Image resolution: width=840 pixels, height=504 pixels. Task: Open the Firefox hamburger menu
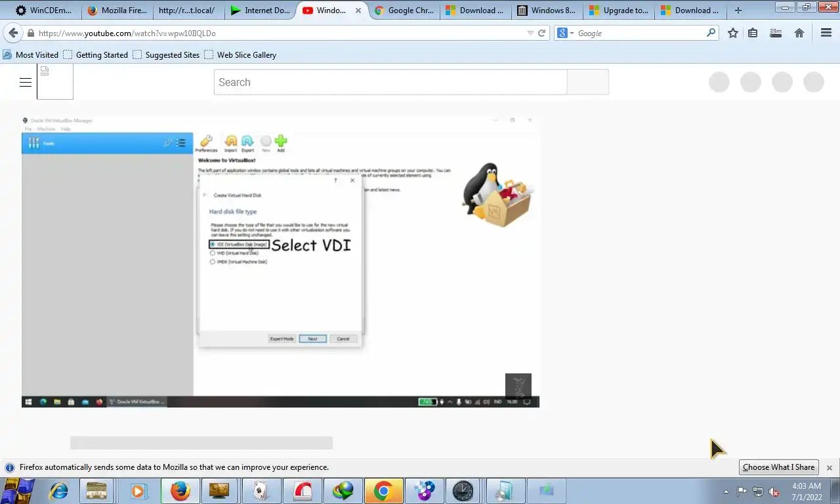[826, 33]
